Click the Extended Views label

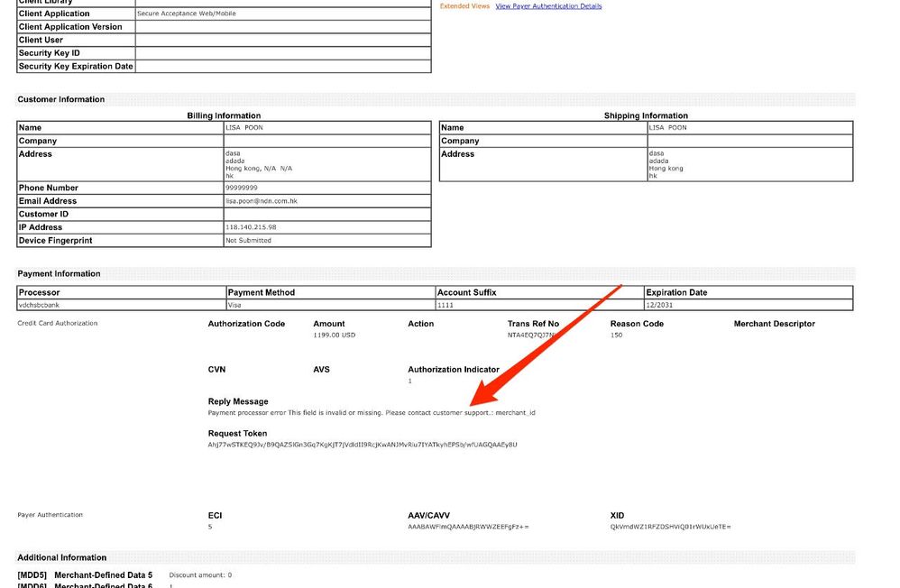tap(464, 6)
